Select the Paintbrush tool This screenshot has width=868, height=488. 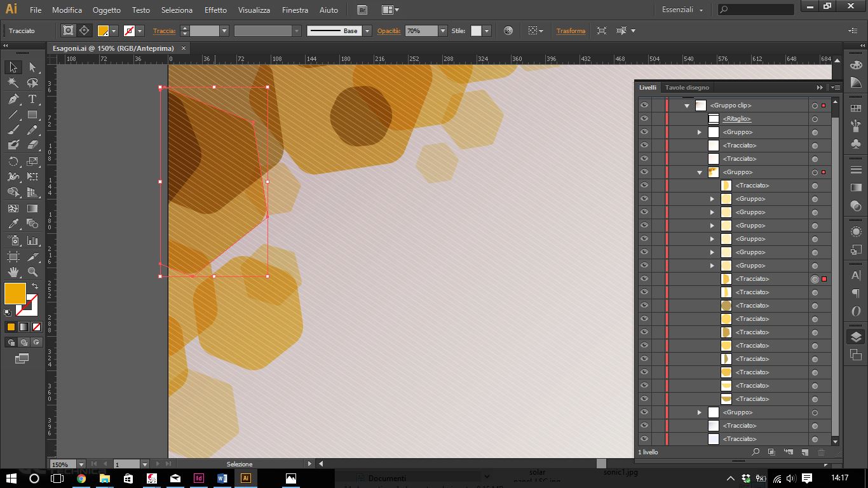13,130
